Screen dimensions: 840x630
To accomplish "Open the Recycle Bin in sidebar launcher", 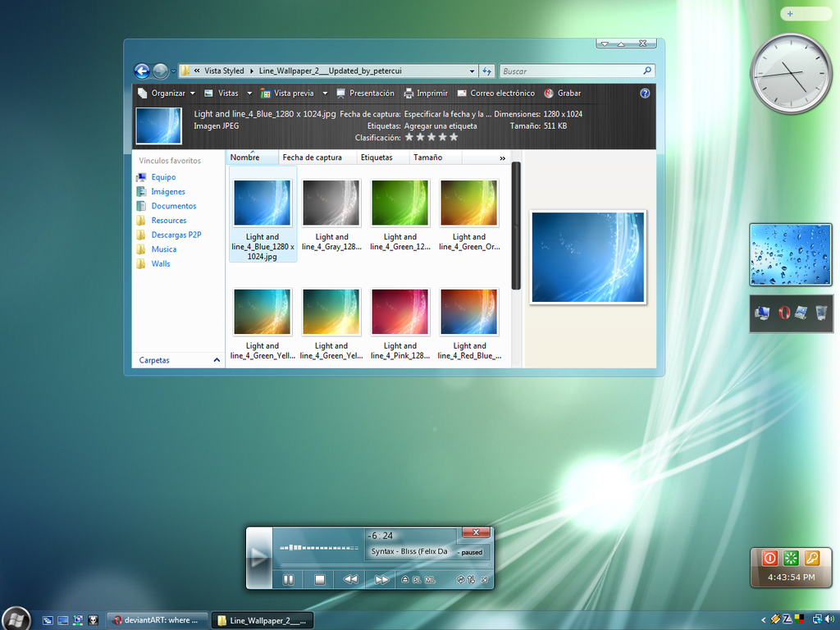I will coord(821,313).
